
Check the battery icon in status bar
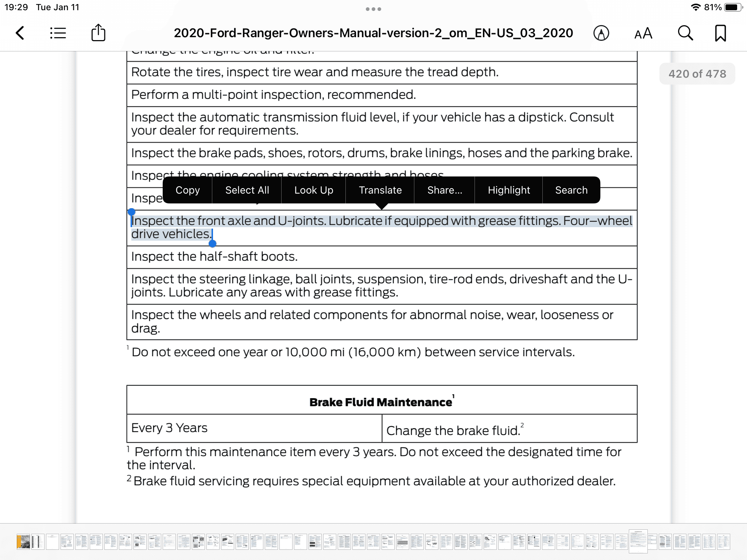pos(733,7)
